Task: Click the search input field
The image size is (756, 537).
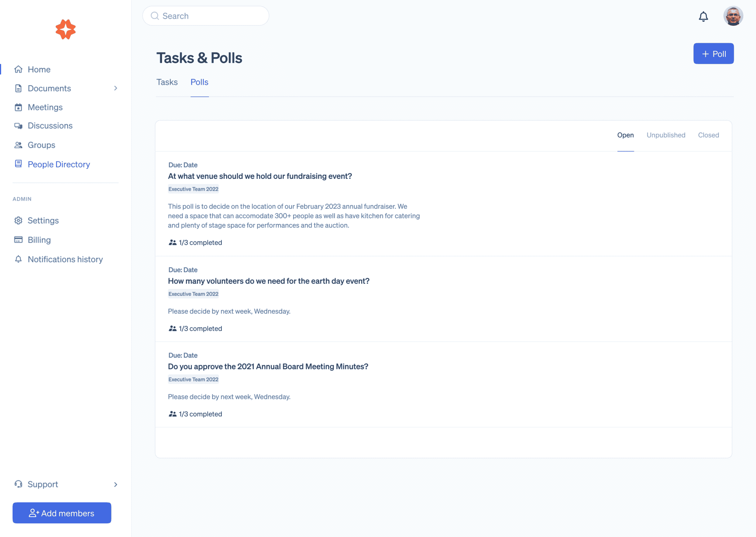Action: pyautogui.click(x=206, y=16)
